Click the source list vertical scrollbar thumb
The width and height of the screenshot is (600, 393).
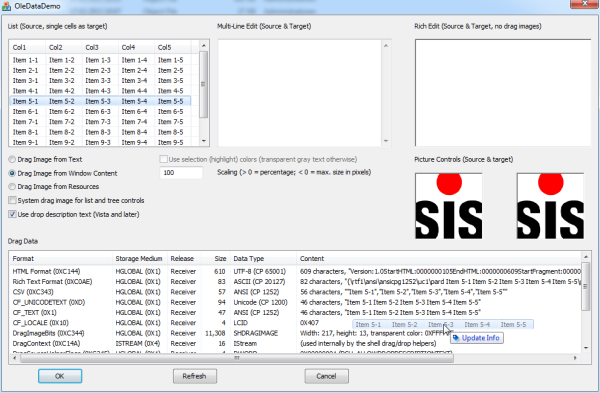point(204,84)
